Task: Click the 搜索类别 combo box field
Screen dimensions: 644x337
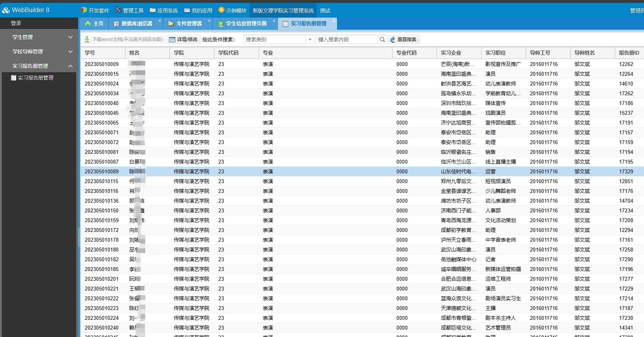Action: [x=275, y=39]
